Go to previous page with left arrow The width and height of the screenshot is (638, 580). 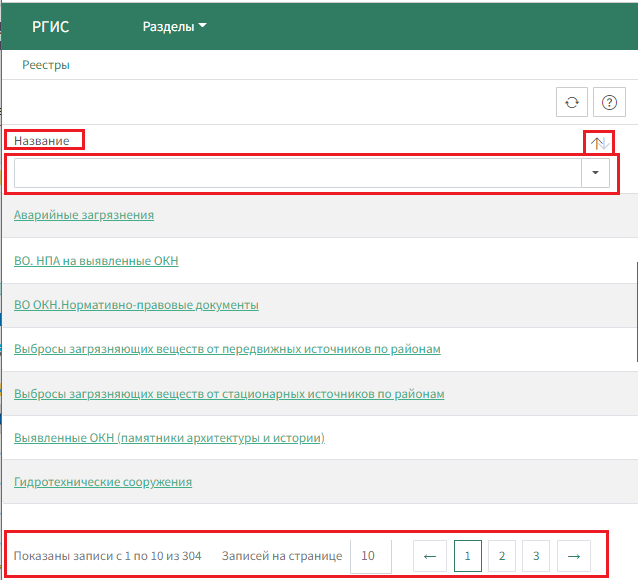pos(429,555)
